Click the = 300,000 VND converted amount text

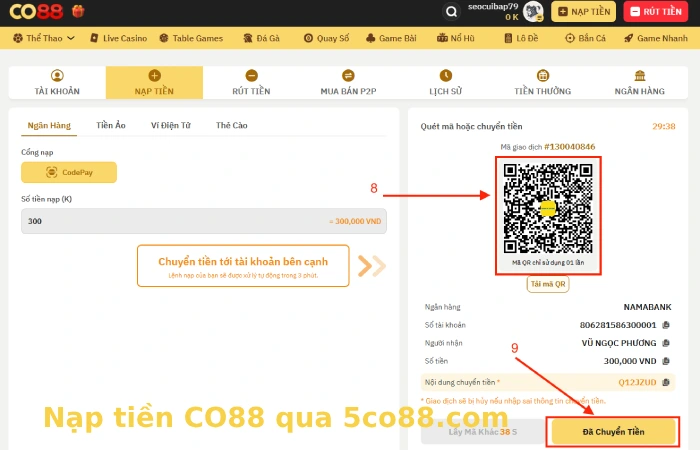click(355, 221)
